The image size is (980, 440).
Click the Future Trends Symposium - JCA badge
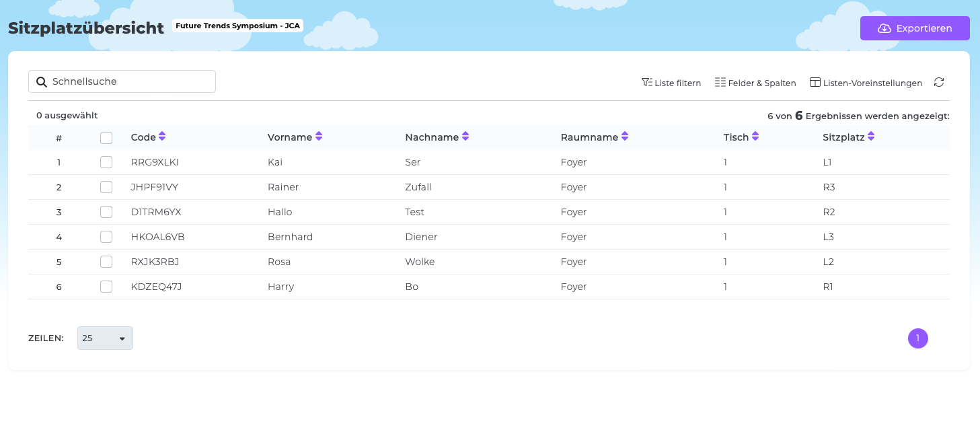237,26
